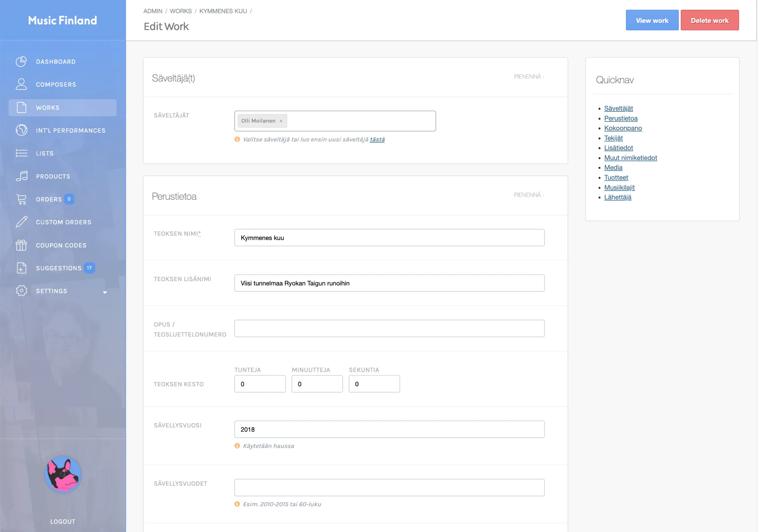Image resolution: width=758 pixels, height=532 pixels.
Task: Expand the Settings dropdown arrow
Action: click(x=105, y=292)
